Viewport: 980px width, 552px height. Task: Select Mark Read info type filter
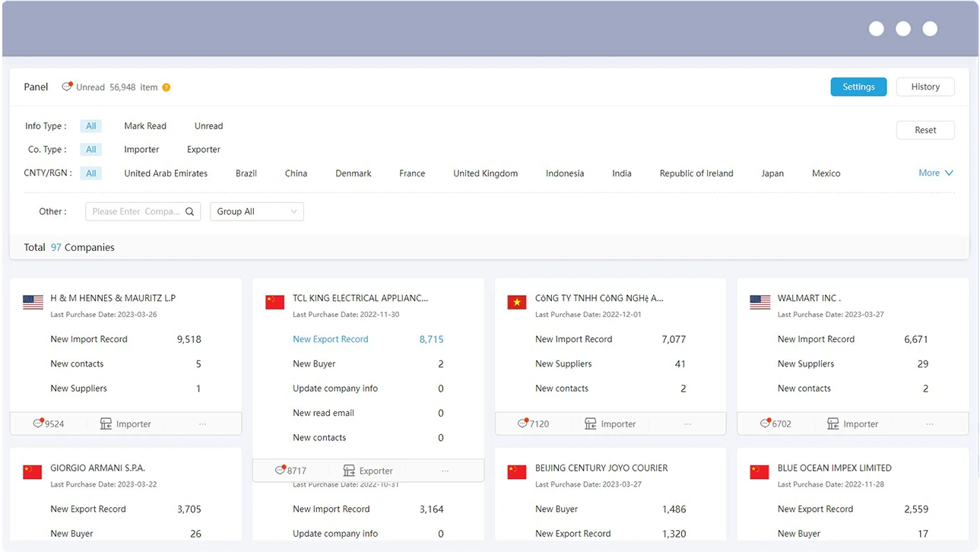click(x=145, y=126)
